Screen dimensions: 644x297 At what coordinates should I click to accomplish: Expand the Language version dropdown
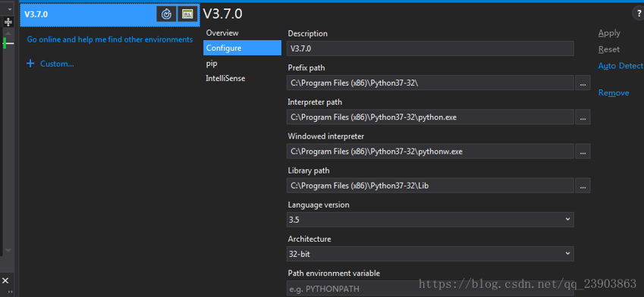430,220
